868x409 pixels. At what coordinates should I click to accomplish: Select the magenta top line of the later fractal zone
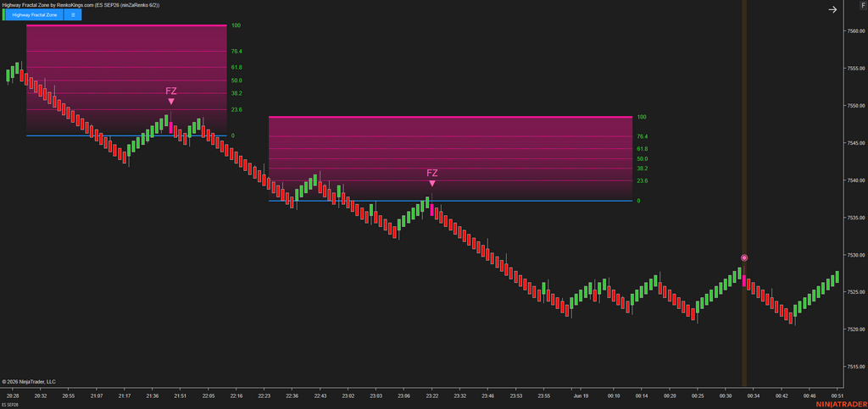point(450,117)
